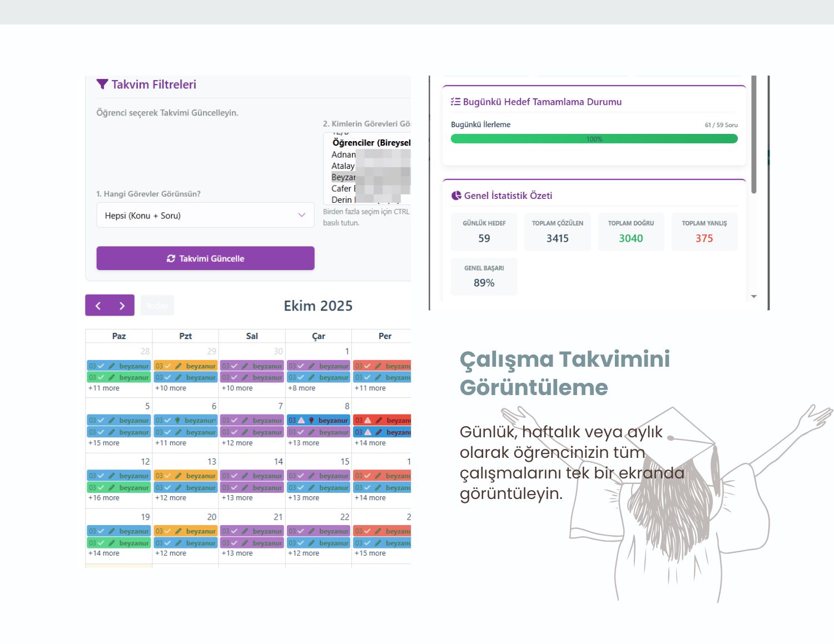Click the statistics panel scrollbar down arrow
The height and width of the screenshot is (644, 834).
754,297
